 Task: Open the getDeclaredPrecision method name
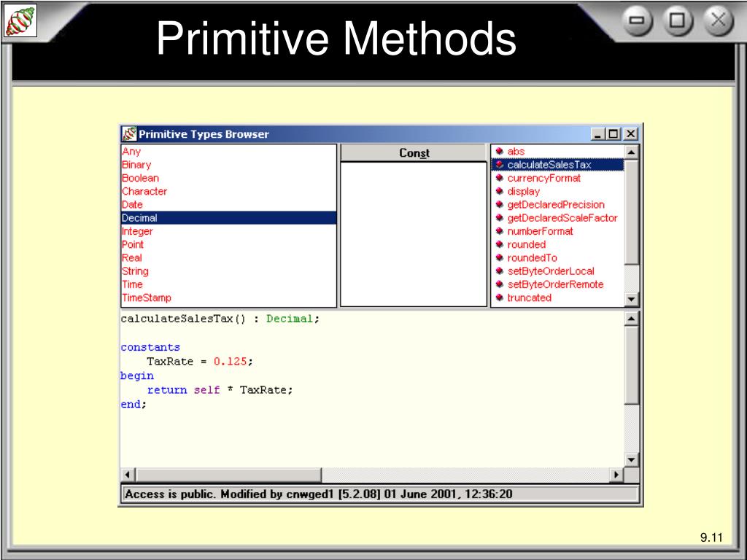pyautogui.click(x=556, y=205)
